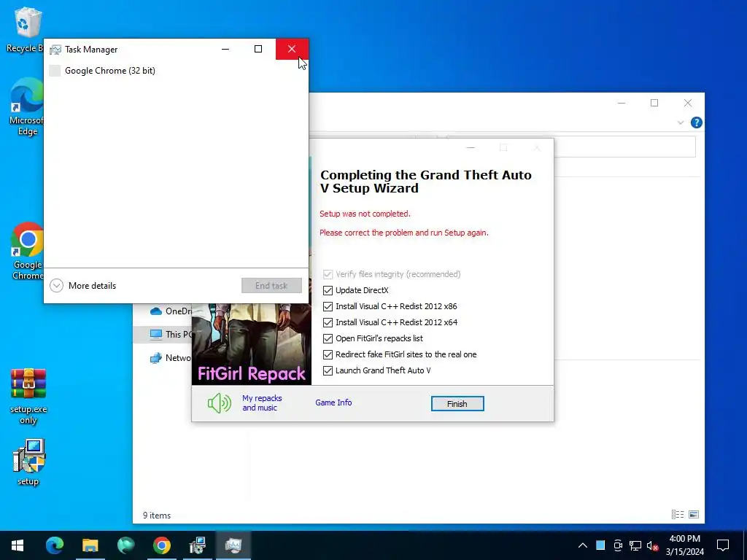
Task: Open the Windows Start menu
Action: (18, 545)
